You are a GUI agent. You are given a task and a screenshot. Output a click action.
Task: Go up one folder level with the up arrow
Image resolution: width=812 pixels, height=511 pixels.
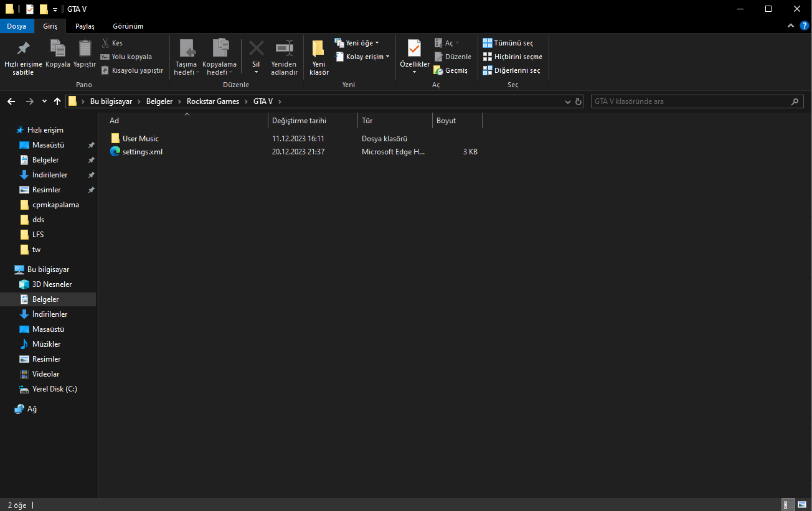click(57, 101)
